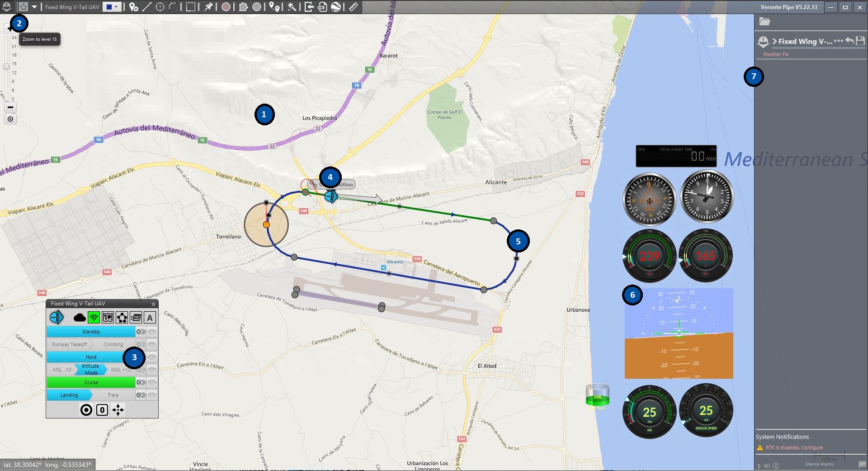Open the blue color dropdown in toolbar
The height and width of the screenshot is (471, 868).
(x=112, y=7)
